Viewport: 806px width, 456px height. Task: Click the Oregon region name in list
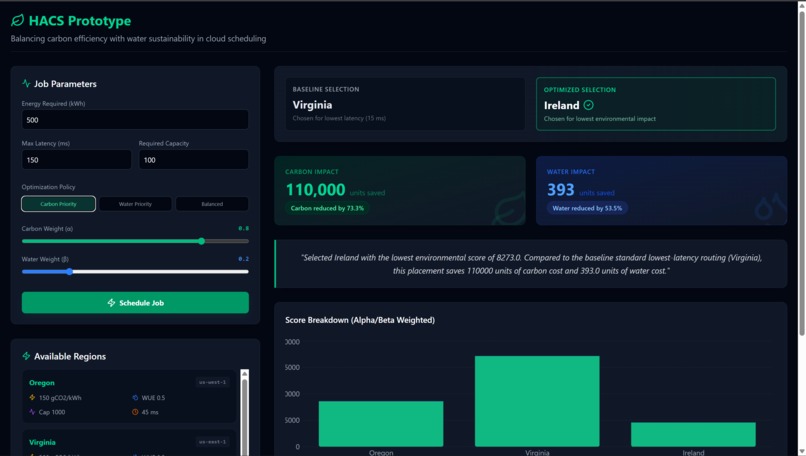tap(42, 382)
